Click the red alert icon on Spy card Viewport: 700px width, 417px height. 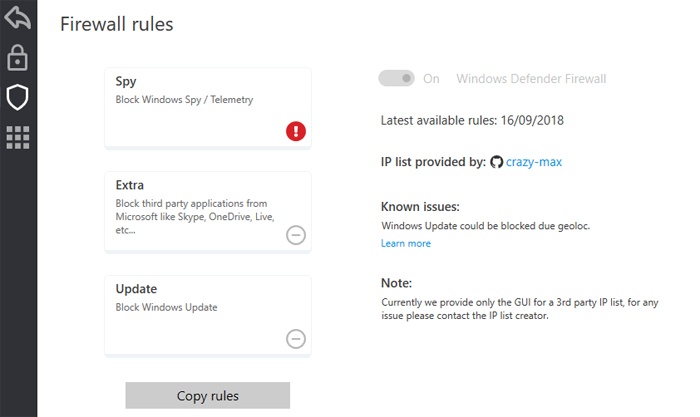click(x=296, y=131)
